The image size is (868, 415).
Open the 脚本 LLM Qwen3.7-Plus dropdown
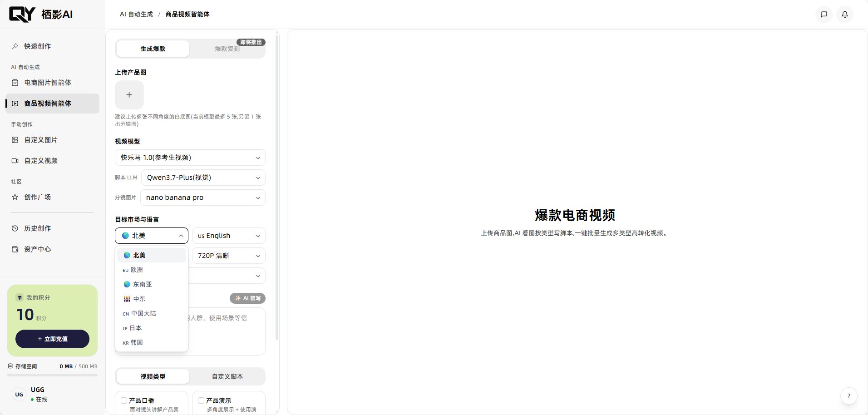(x=203, y=178)
